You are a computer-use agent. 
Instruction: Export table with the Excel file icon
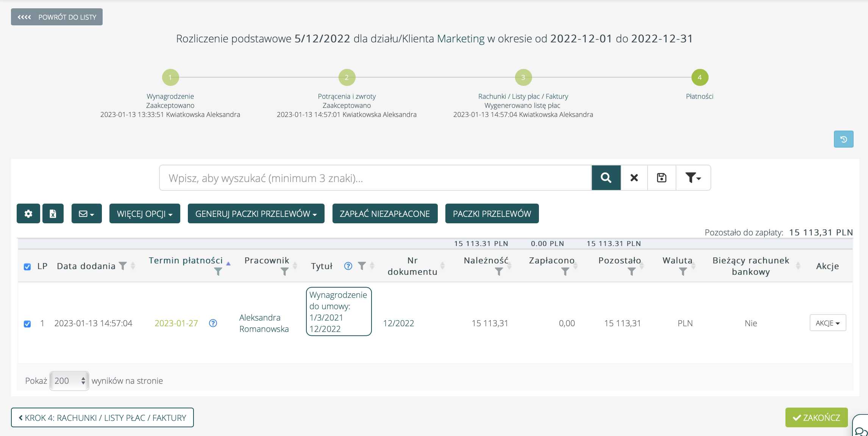click(53, 213)
